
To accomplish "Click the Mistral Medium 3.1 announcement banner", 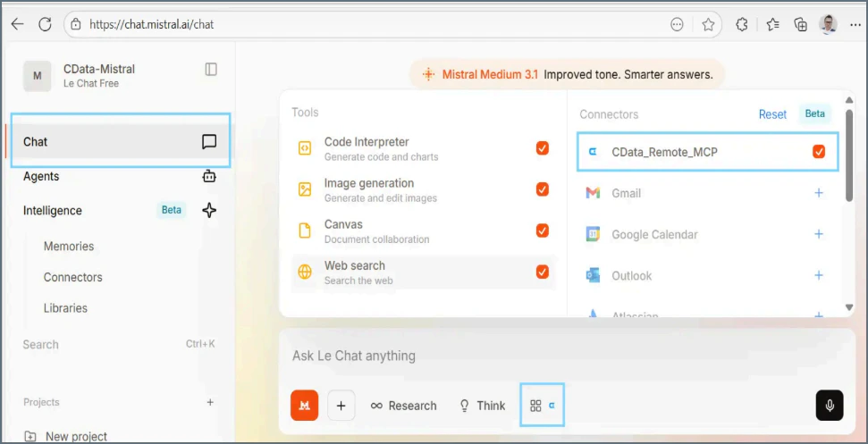I will pyautogui.click(x=567, y=75).
